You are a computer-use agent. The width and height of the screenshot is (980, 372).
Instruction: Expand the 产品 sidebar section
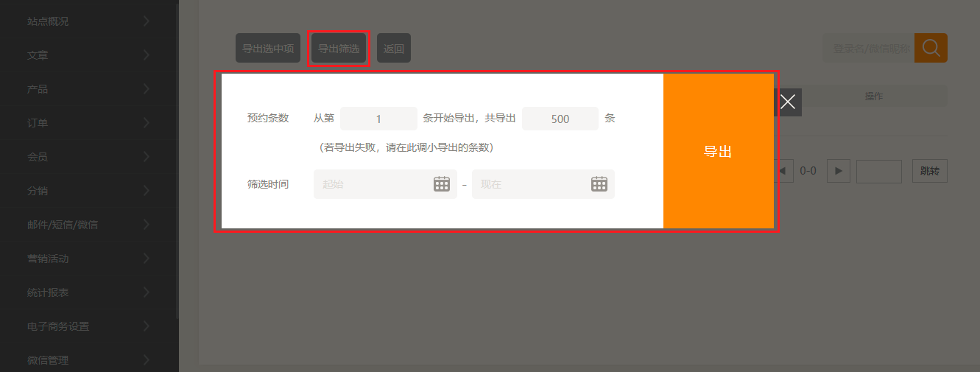pos(88,89)
